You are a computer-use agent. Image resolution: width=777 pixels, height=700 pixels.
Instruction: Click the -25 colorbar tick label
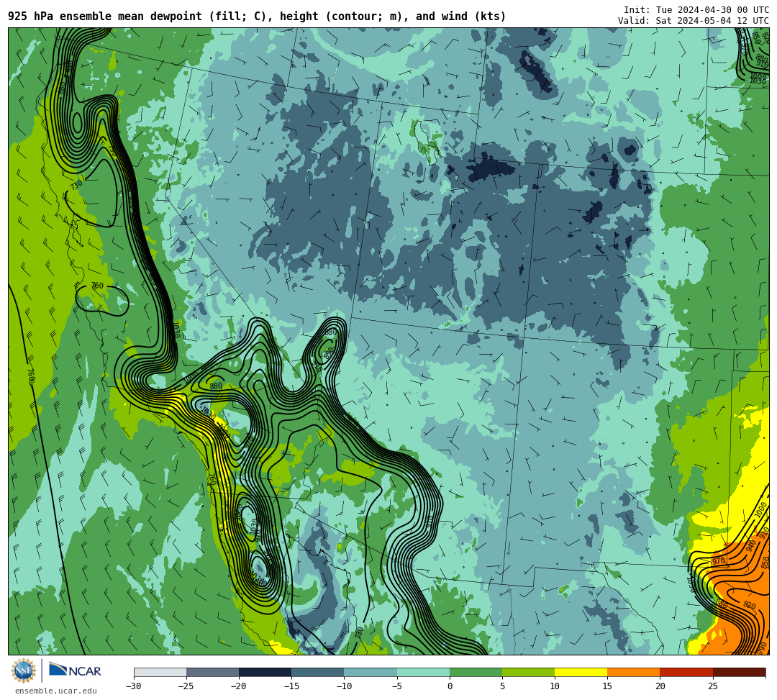click(186, 686)
